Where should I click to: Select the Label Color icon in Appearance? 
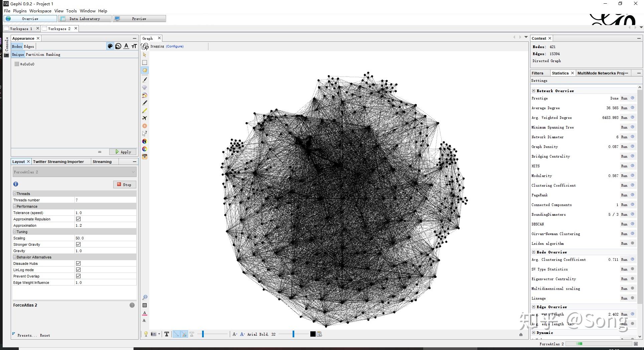(x=126, y=46)
